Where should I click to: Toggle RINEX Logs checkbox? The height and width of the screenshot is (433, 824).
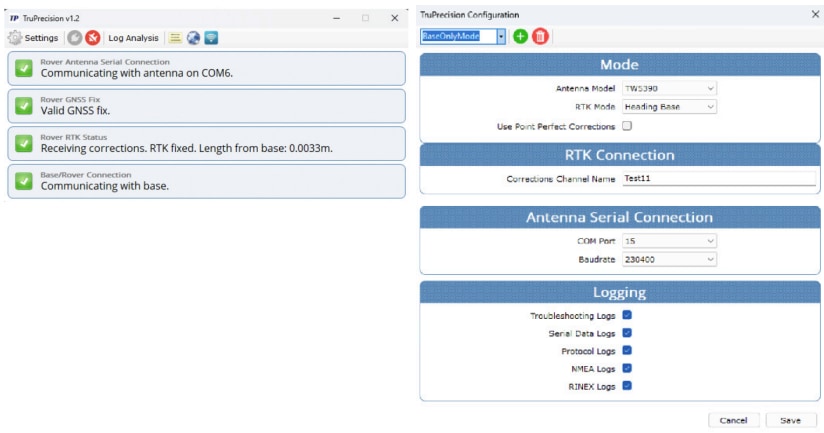click(627, 386)
